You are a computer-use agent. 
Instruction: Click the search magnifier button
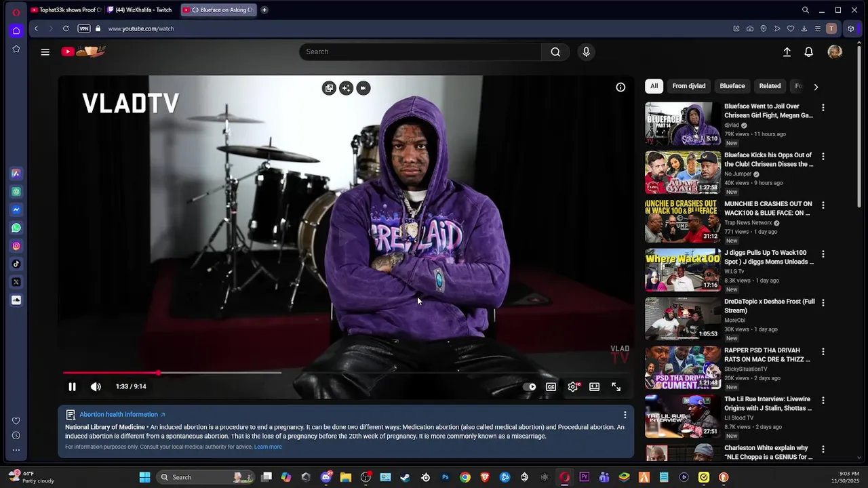click(555, 52)
